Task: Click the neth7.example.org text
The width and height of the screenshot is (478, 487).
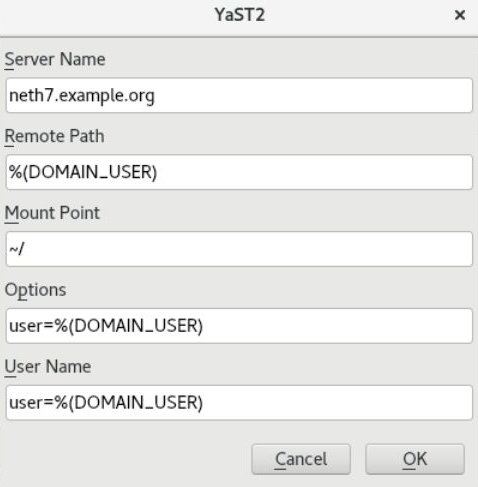Action: coord(82,96)
